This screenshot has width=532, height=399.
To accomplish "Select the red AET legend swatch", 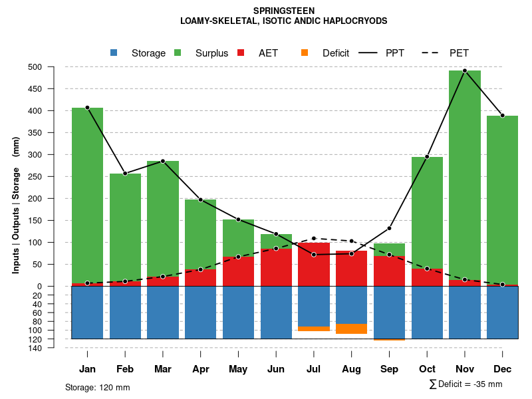I will [241, 53].
